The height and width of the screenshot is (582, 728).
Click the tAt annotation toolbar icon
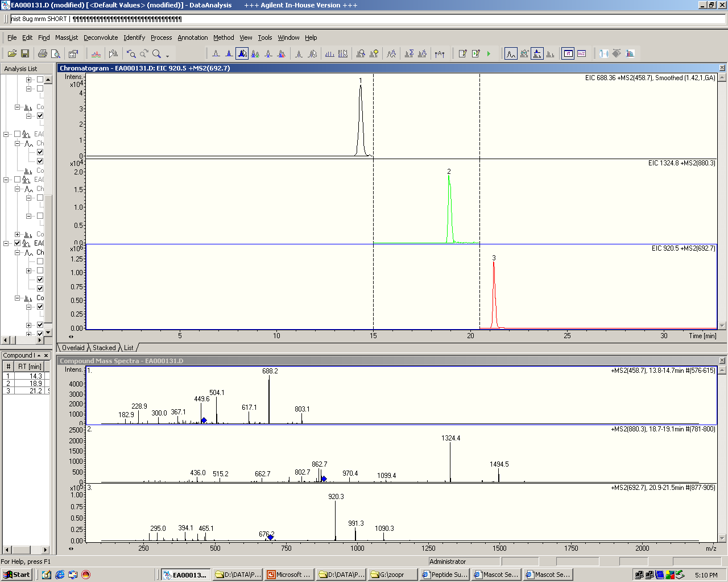(x=440, y=53)
